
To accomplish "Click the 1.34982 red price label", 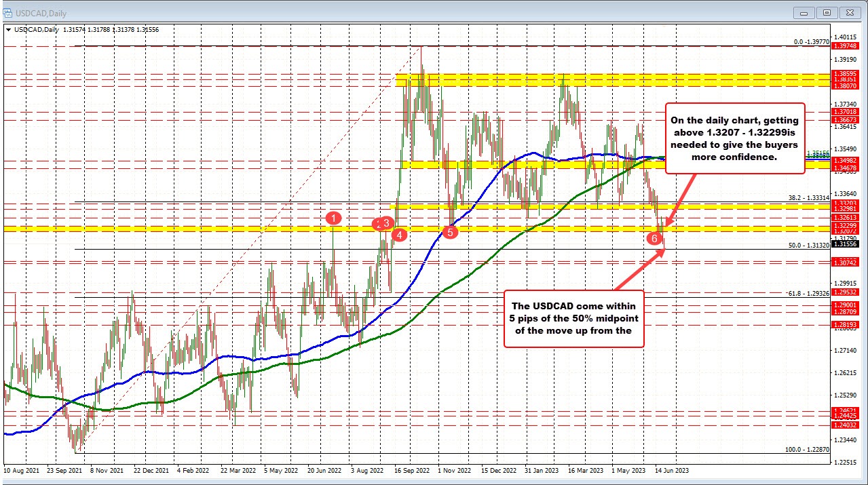I will (x=847, y=160).
